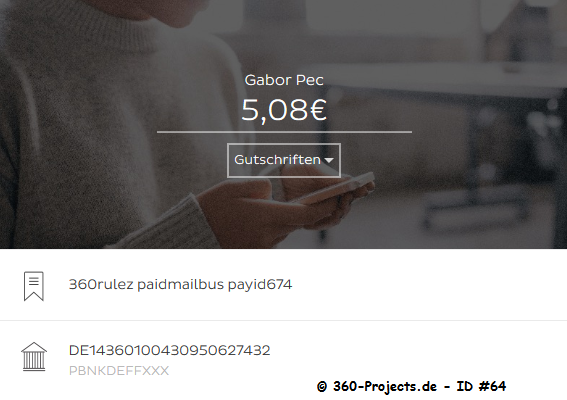This screenshot has width=567, height=400.
Task: Click the copyright symbol in the watermark
Action: point(322,387)
